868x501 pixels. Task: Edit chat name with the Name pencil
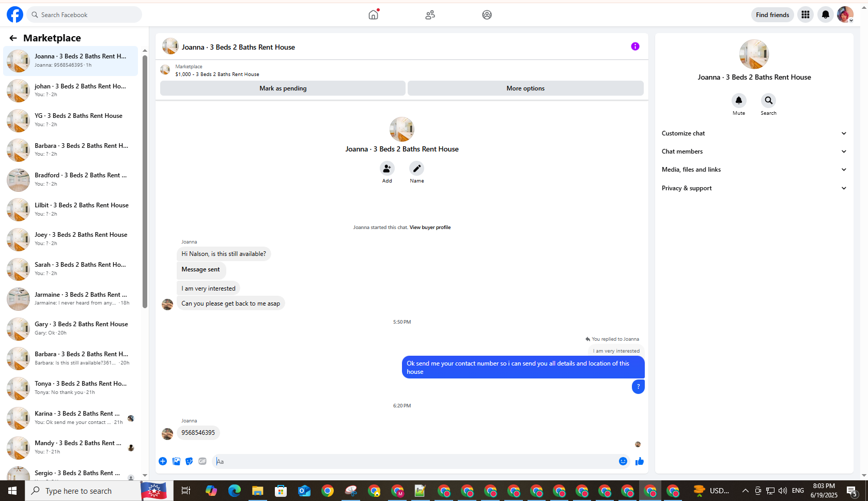click(x=416, y=169)
